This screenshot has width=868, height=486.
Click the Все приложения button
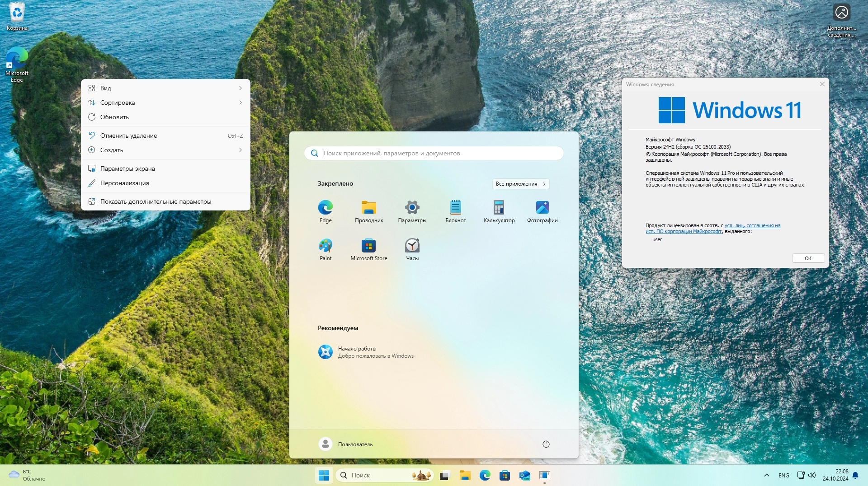pyautogui.click(x=521, y=184)
